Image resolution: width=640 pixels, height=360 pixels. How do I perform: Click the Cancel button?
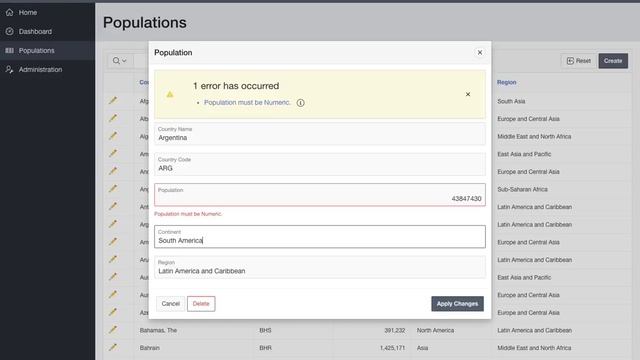[171, 304]
